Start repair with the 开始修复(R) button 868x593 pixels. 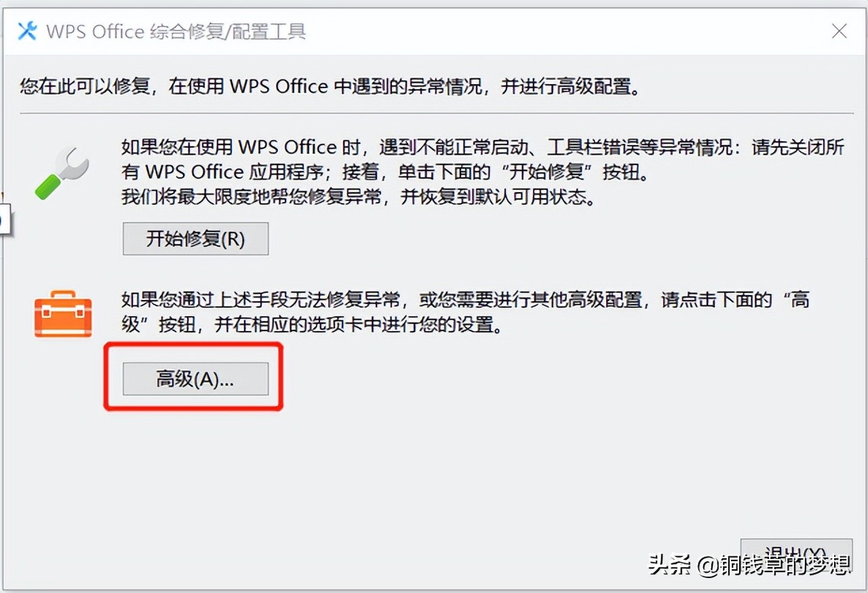click(x=195, y=239)
